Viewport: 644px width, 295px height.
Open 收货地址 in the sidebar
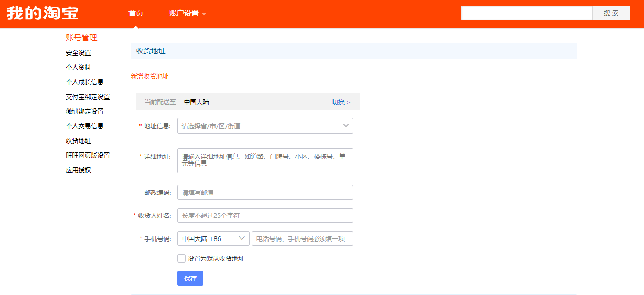point(78,141)
